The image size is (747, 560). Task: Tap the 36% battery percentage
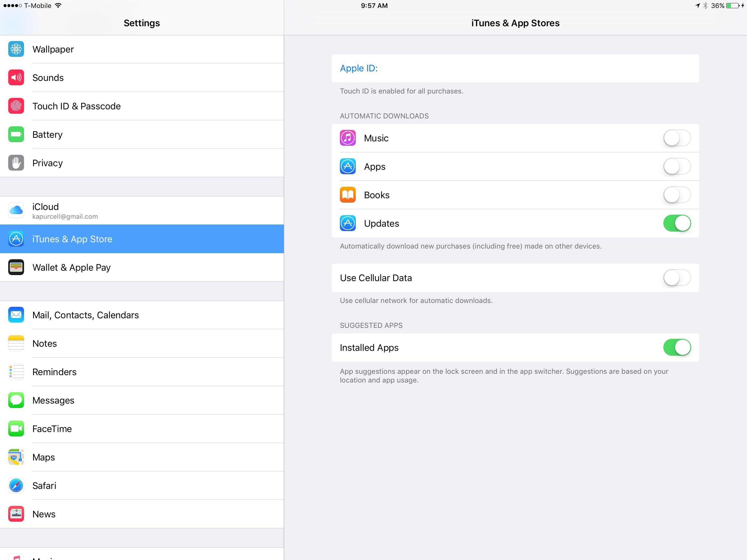(x=718, y=6)
